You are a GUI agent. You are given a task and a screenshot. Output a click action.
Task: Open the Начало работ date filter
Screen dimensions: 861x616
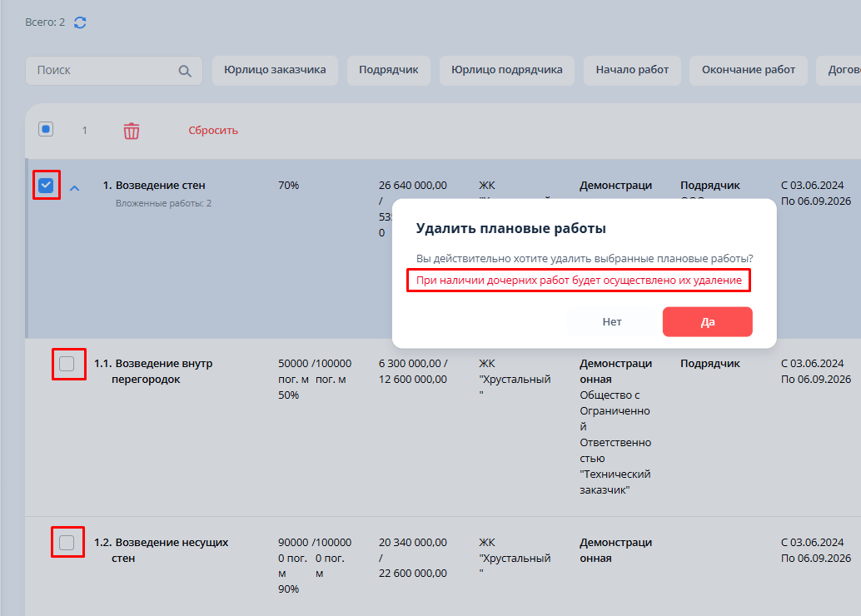point(632,70)
